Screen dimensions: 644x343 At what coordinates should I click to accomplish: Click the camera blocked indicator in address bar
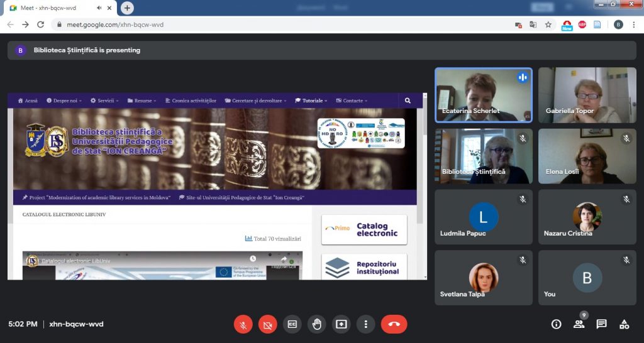[519, 24]
